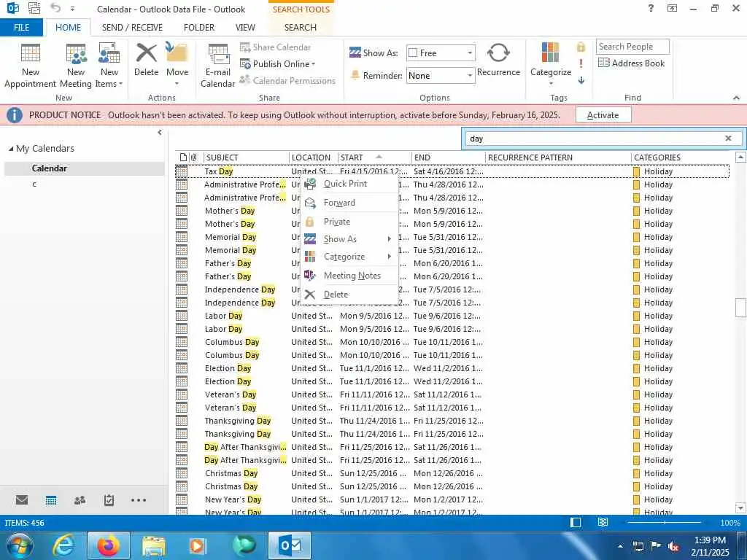Click the Product Notice info icon

click(15, 114)
